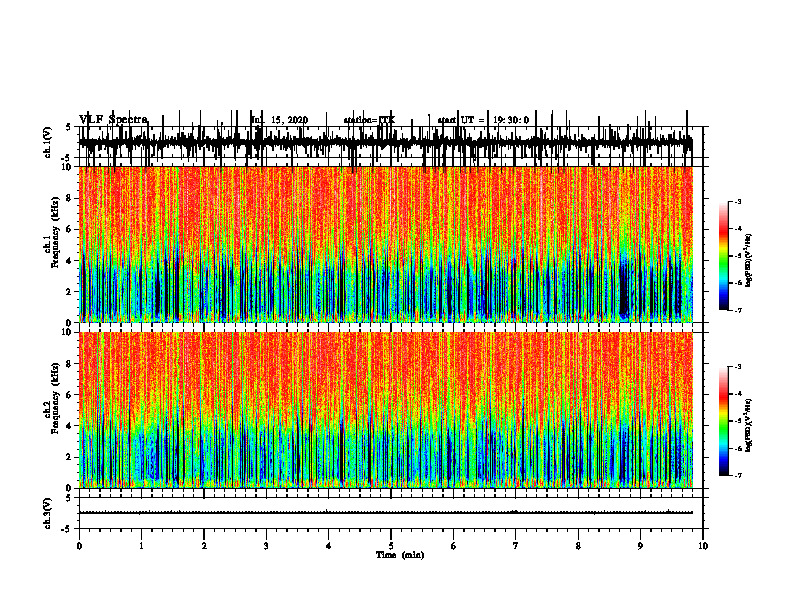Click the '-7' tick on ch.2 colorbar

(737, 475)
